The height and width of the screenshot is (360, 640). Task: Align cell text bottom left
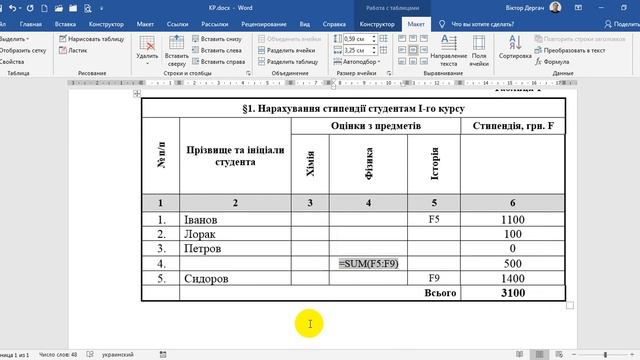click(402, 61)
